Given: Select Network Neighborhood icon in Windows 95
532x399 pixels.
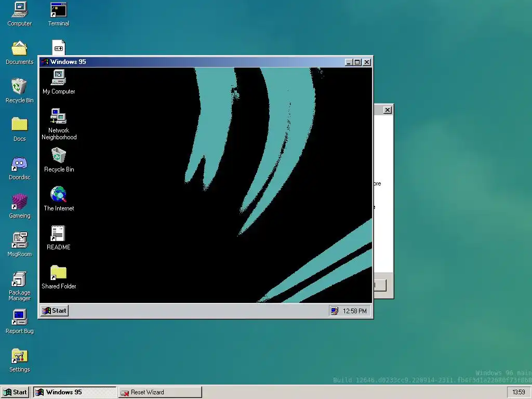Looking at the screenshot, I should pos(59,124).
